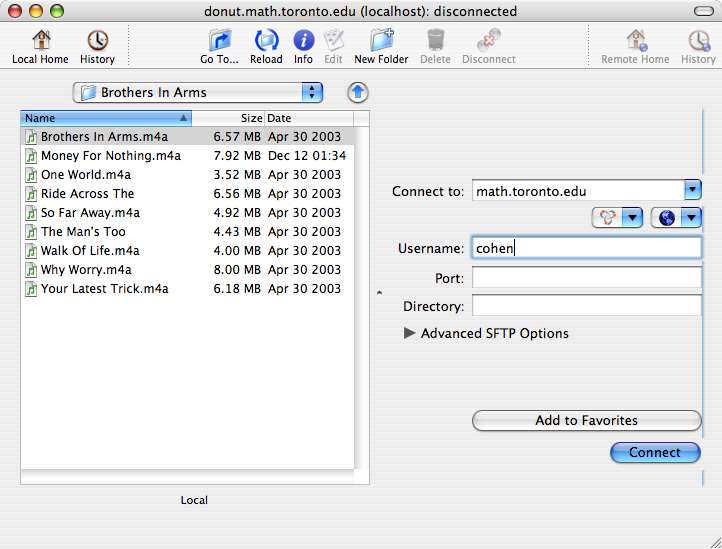Click the toolbar toggle pill button
The image size is (722, 549).
[x=704, y=11]
